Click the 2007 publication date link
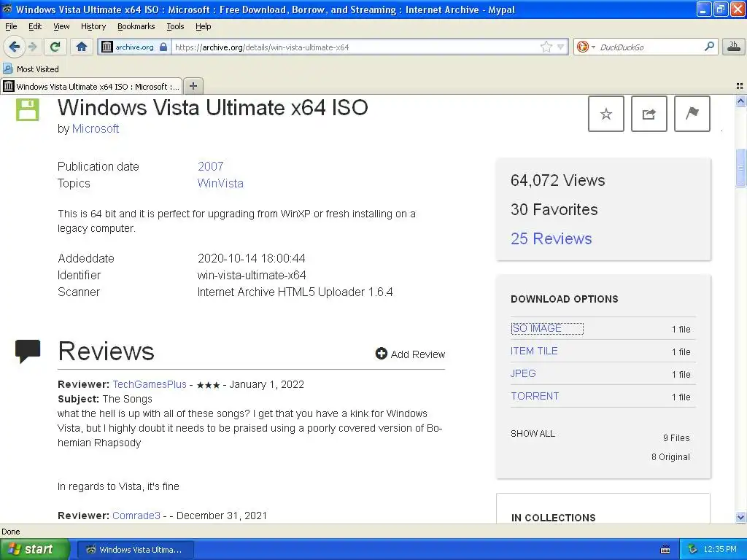The image size is (747, 560). [210, 166]
